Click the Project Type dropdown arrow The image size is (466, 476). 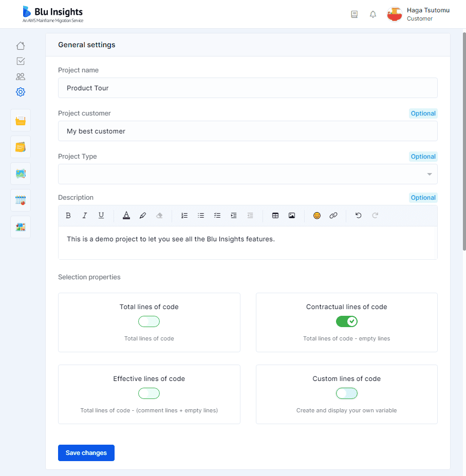point(429,174)
